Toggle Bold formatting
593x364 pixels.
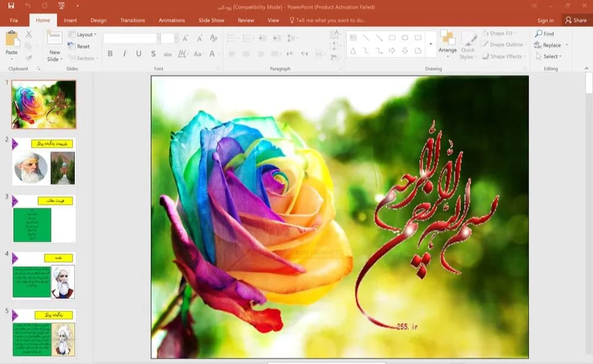[110, 54]
